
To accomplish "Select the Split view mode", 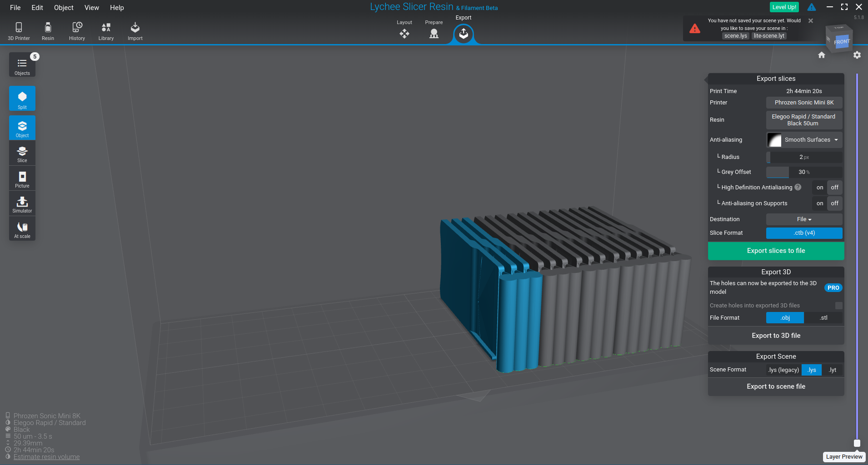I will tap(22, 99).
